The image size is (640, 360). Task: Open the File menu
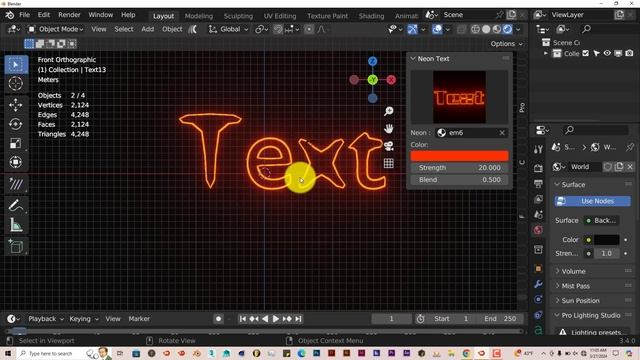click(x=24, y=15)
